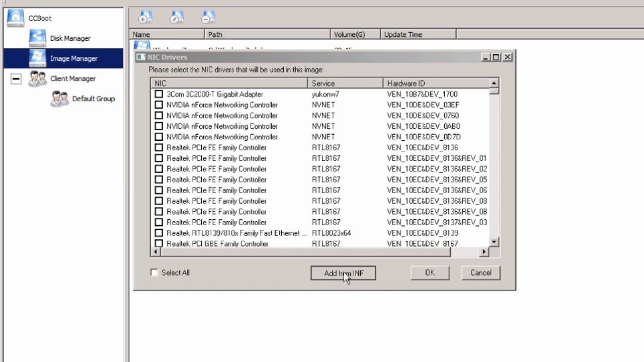
Task: Select the CCBoot root node icon
Action: (16, 18)
